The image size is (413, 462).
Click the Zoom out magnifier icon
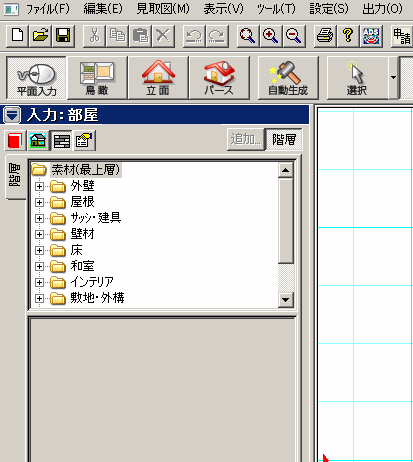294,35
